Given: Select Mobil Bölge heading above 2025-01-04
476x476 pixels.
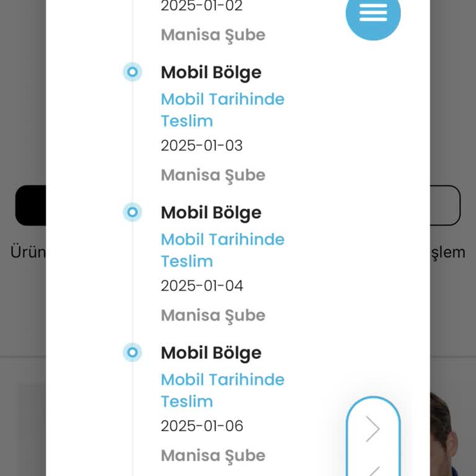Looking at the screenshot, I should [x=211, y=213].
